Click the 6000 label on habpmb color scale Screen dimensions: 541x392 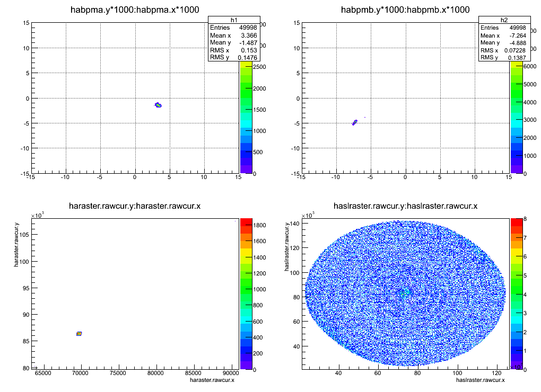pos(530,66)
